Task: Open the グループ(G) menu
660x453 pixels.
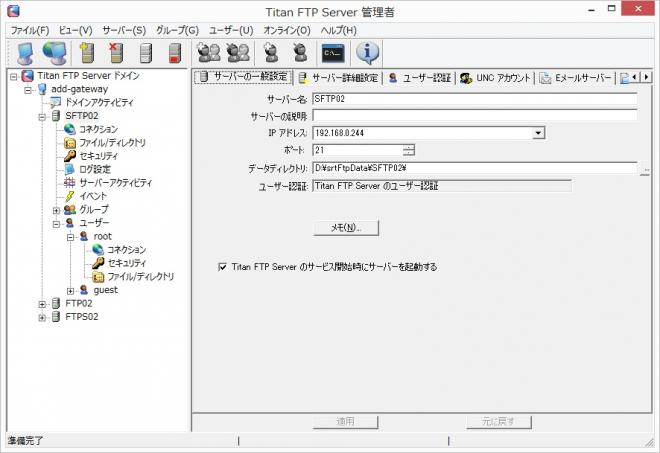Action: 177,30
